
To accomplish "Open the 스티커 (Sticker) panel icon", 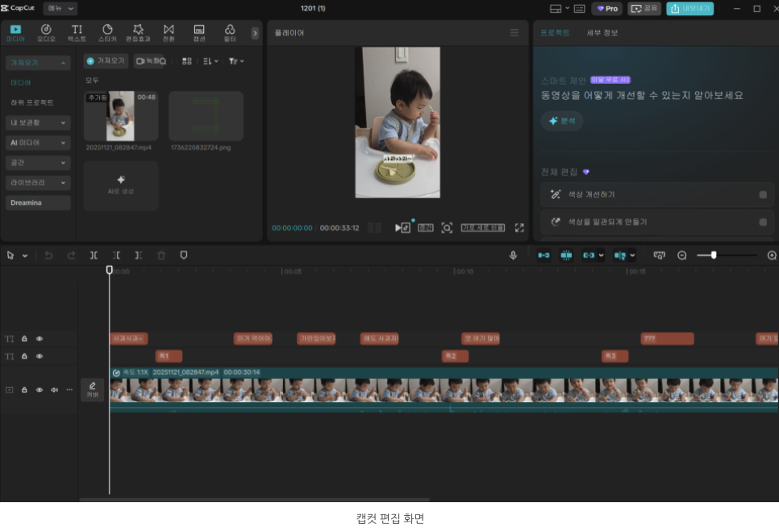I will [107, 32].
